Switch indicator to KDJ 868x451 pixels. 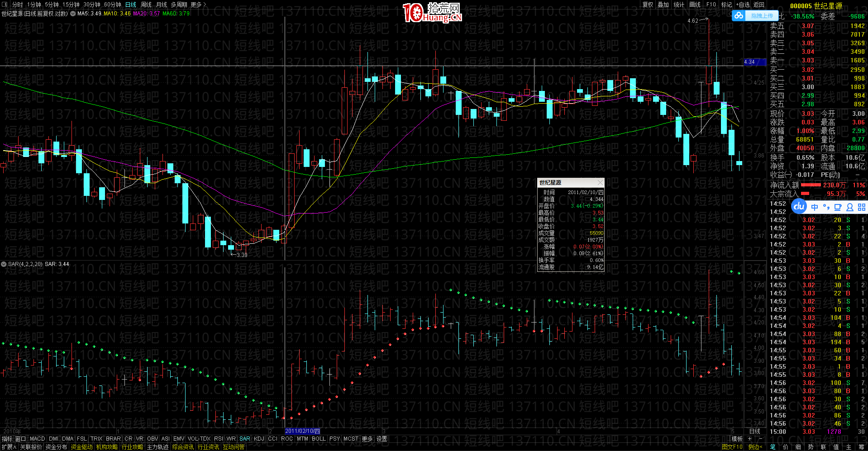(x=259, y=439)
